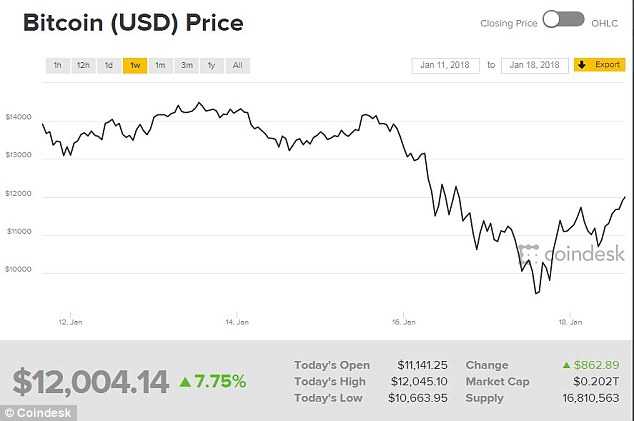Click the Coindesk watermark logo on chart
634x421 pixels.
click(572, 254)
